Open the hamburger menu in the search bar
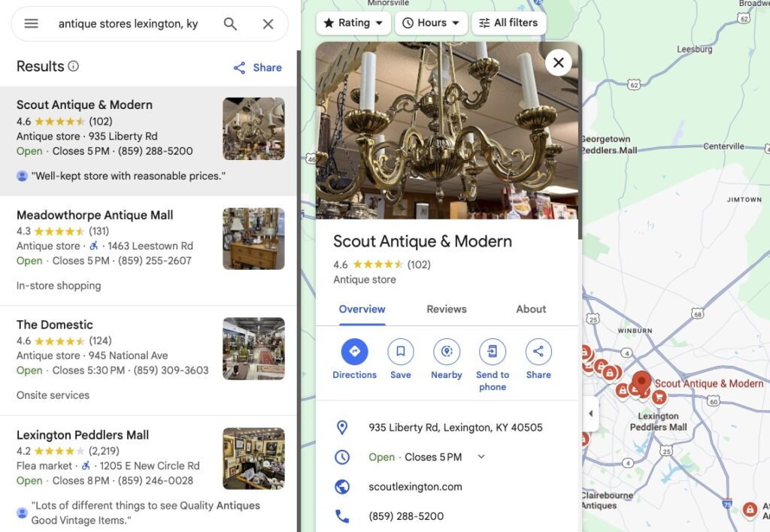770x532 pixels. pos(32,23)
